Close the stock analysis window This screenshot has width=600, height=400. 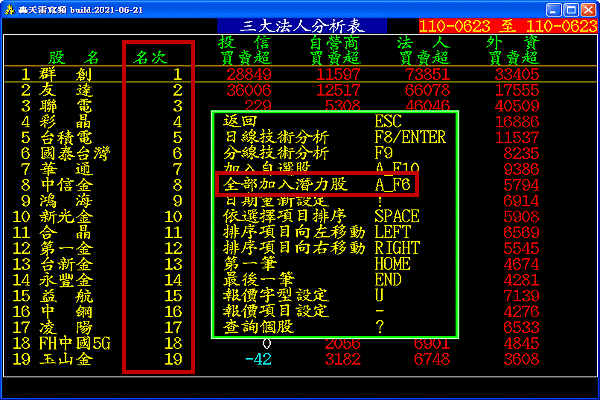click(589, 10)
